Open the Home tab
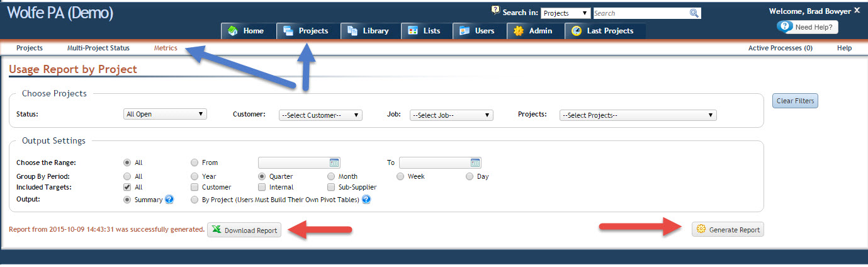This screenshot has width=868, height=267. 247,31
